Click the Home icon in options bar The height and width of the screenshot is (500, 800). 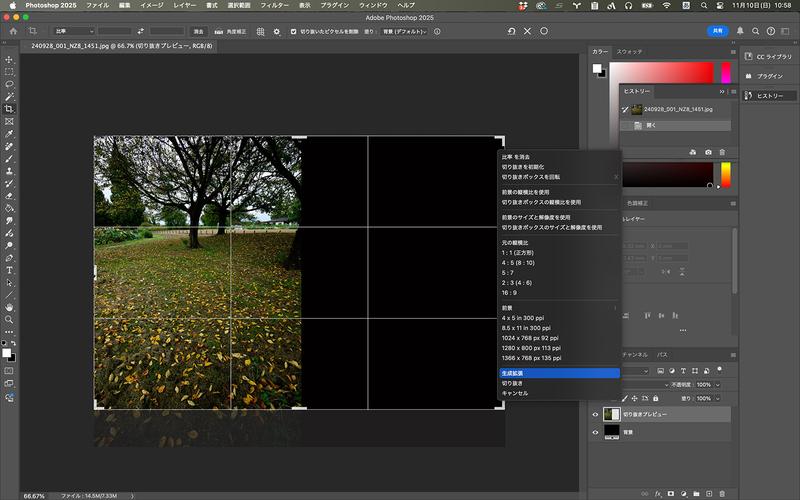point(13,31)
